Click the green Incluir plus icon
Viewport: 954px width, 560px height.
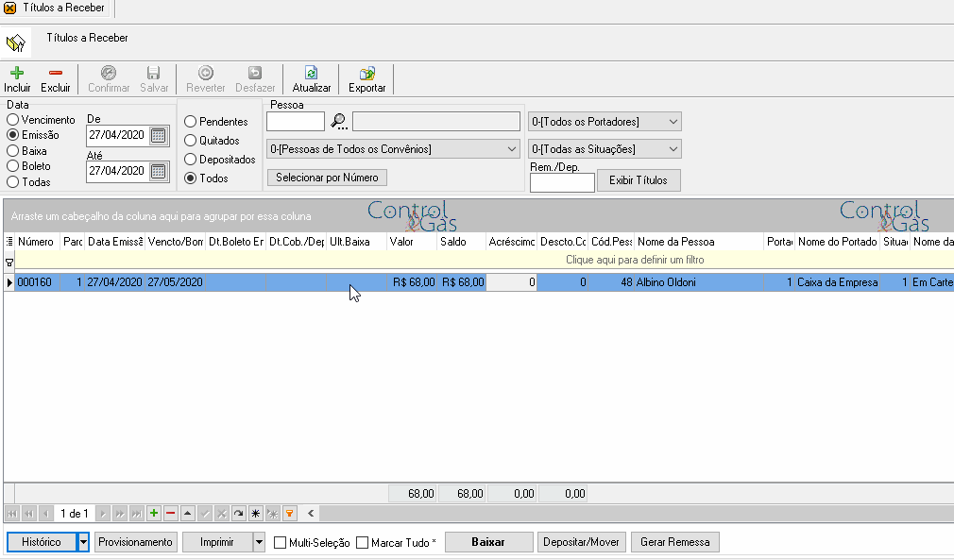17,73
